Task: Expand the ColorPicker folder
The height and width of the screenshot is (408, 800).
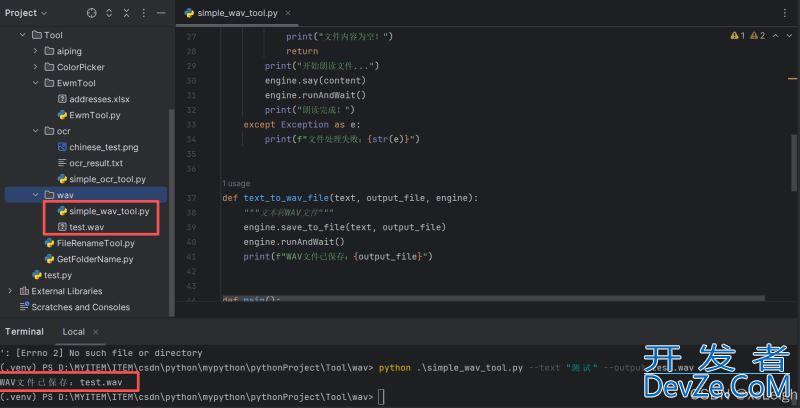Action: tap(37, 67)
